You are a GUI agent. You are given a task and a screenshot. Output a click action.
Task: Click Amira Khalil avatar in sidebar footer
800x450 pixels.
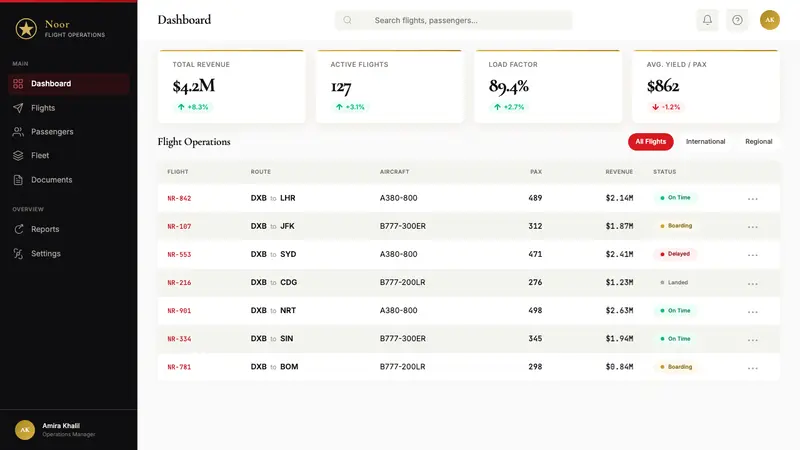(x=24, y=430)
